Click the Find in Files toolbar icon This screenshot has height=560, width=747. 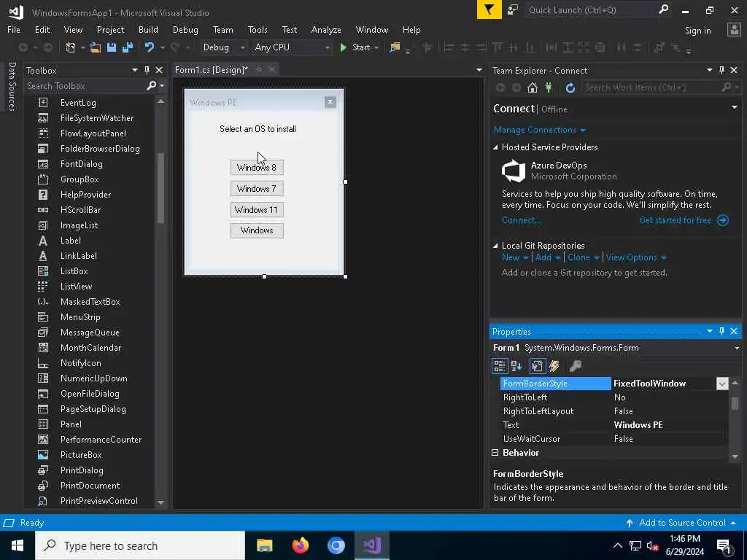[395, 47]
